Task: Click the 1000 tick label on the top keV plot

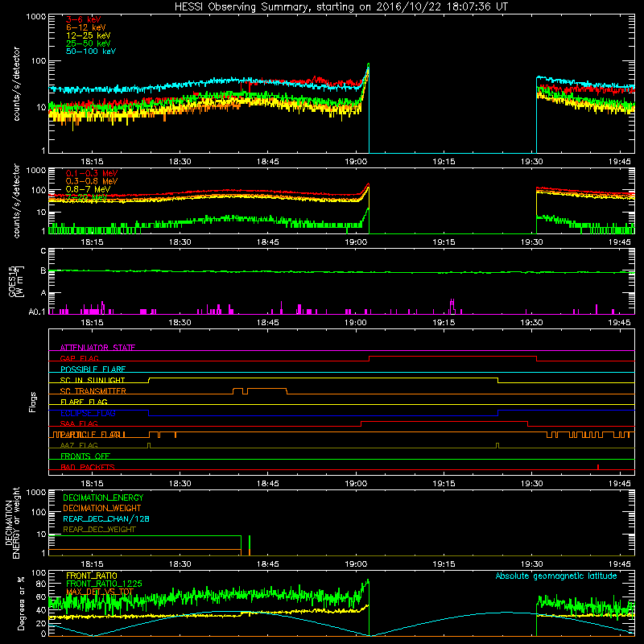Action: tap(36, 17)
